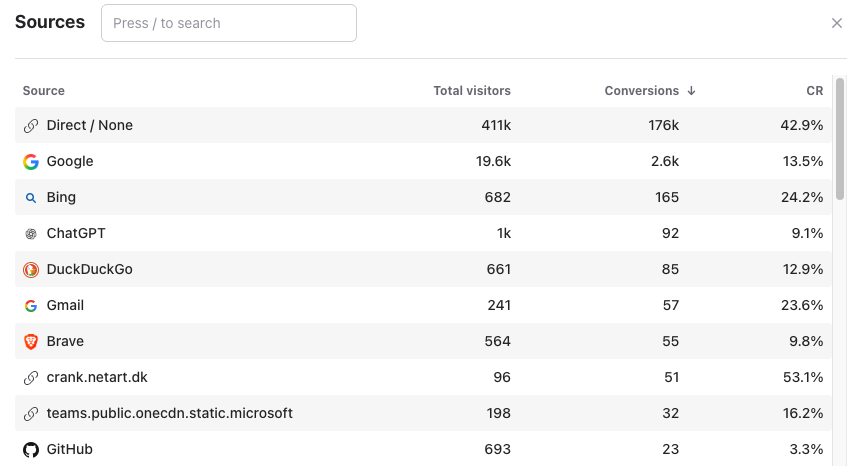This screenshot has width=861, height=466.
Task: Select the GitHub source
Action: [70, 449]
